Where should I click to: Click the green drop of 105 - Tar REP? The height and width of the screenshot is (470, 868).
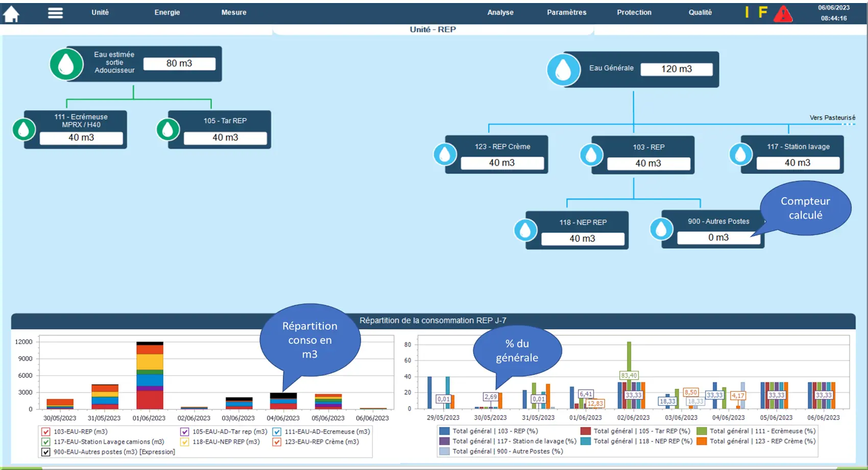point(168,130)
